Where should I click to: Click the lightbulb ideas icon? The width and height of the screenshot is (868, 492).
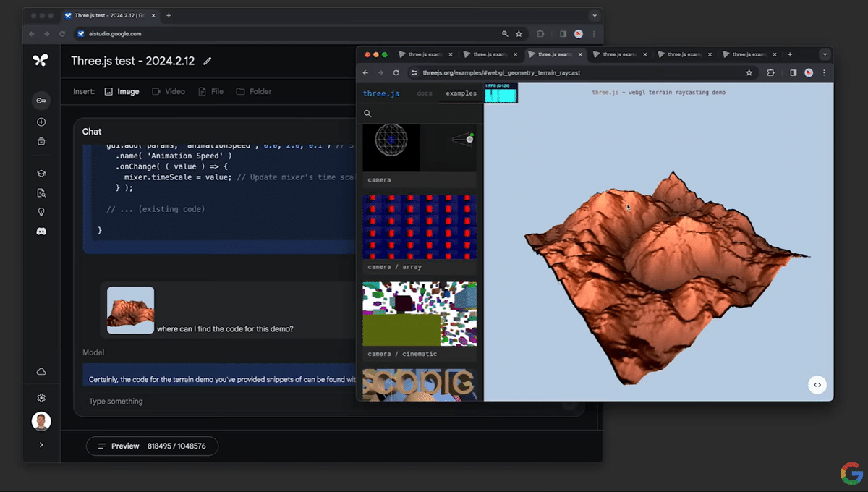coord(41,212)
